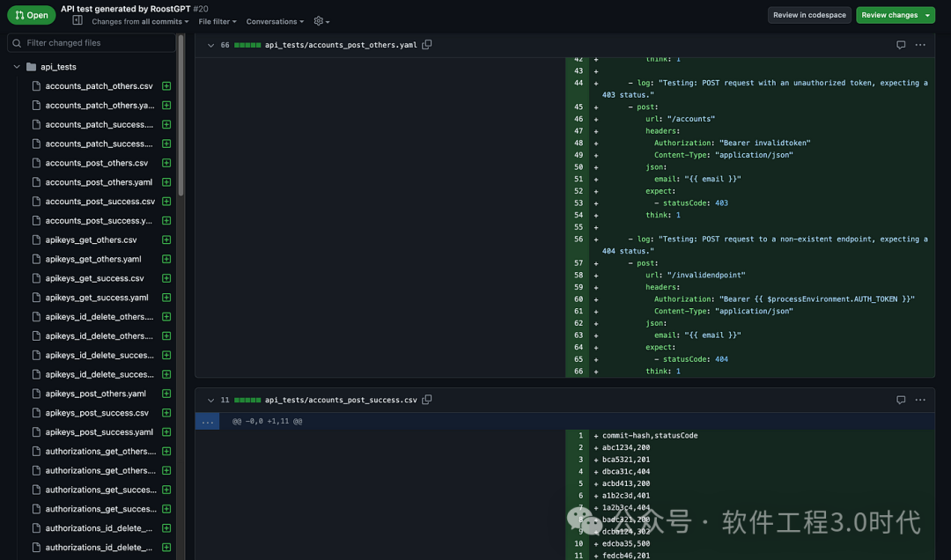Comment on accounts_post_success.csv file

(901, 400)
